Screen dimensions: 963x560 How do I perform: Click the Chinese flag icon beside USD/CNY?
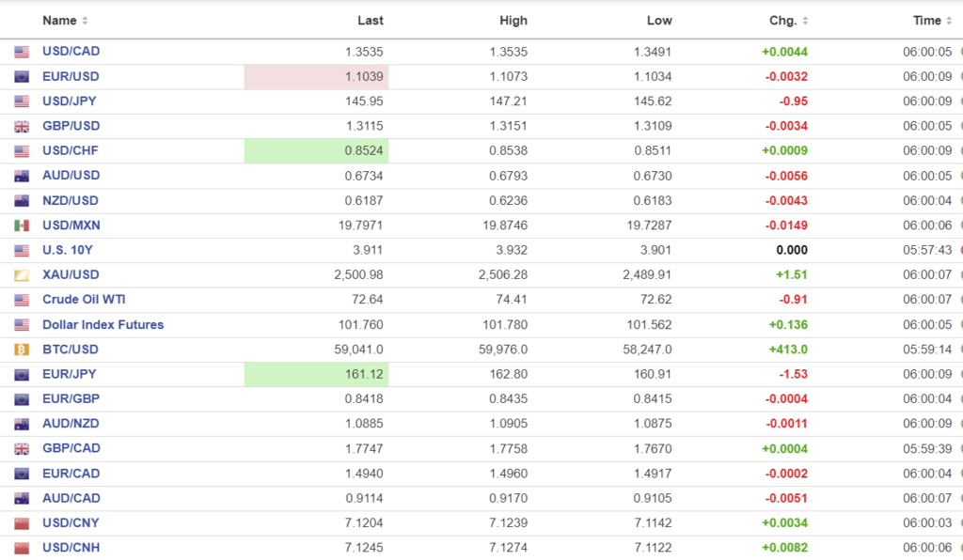(22, 523)
